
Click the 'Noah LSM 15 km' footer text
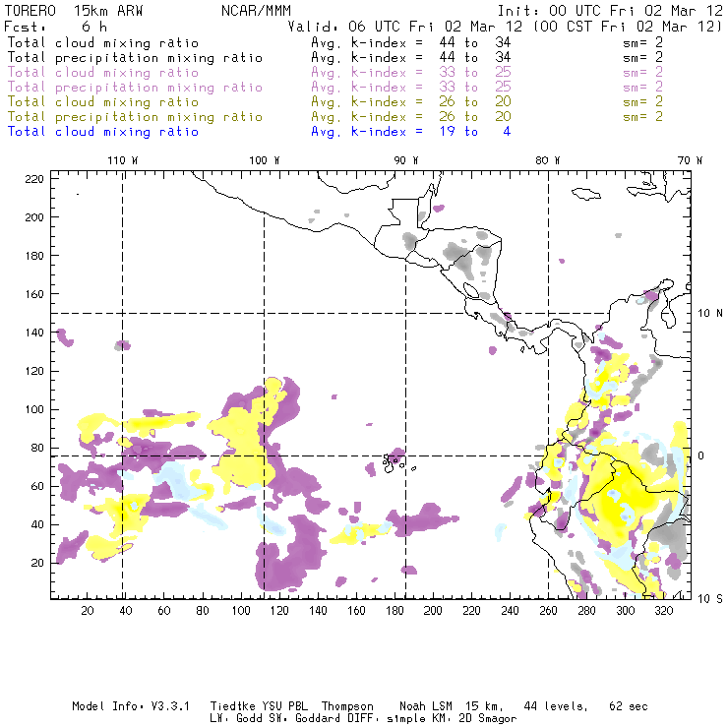click(452, 706)
